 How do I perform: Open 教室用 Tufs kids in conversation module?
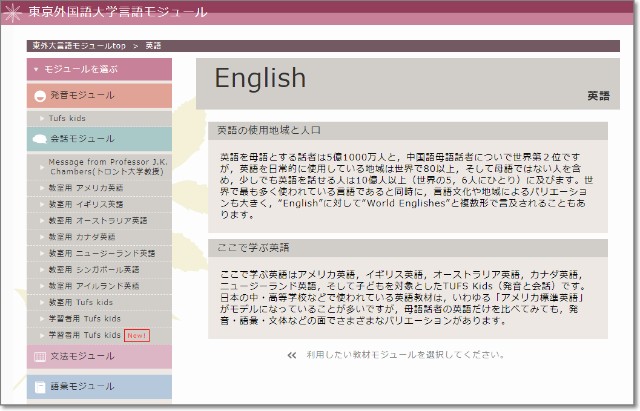81,301
